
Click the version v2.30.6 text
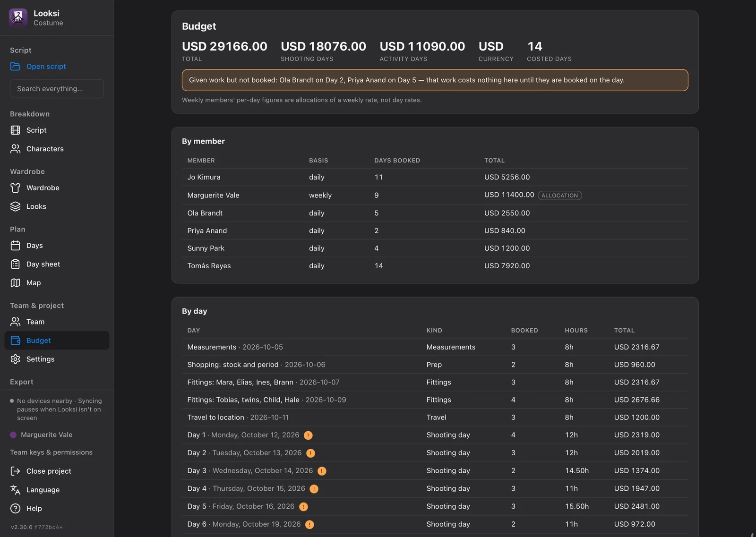[x=22, y=527]
